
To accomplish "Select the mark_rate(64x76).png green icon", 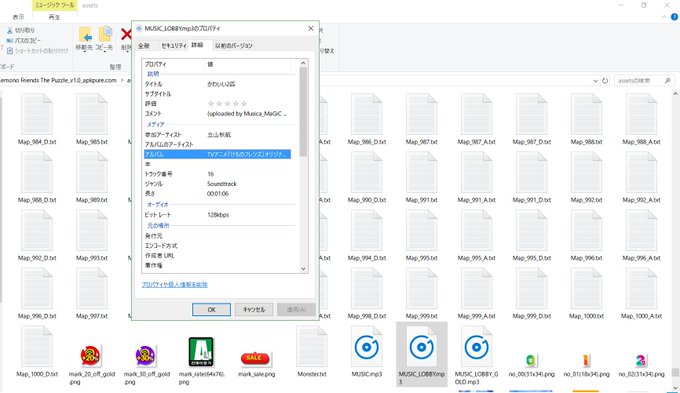I will click(x=201, y=352).
